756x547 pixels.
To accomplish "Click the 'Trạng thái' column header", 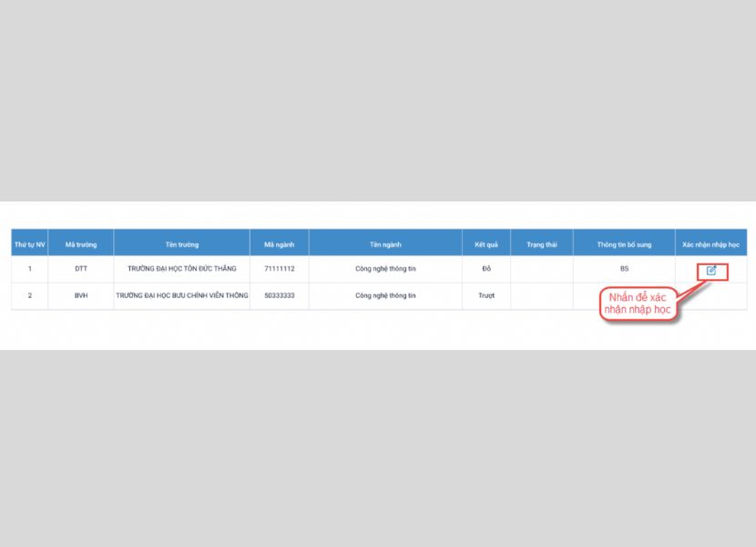I will [x=541, y=244].
